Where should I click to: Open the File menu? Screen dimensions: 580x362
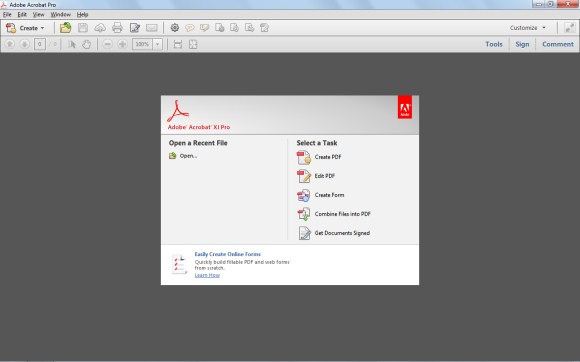point(7,15)
